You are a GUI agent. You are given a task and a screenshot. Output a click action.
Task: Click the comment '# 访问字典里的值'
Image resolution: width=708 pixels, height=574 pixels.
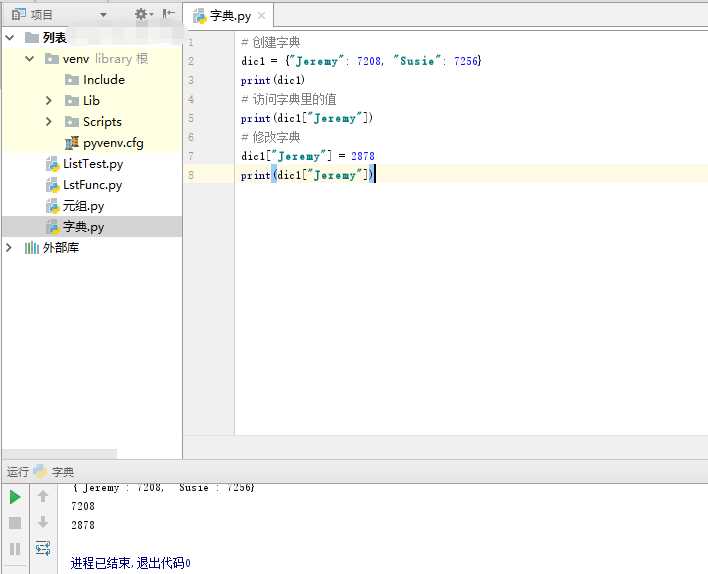pyautogui.click(x=288, y=99)
